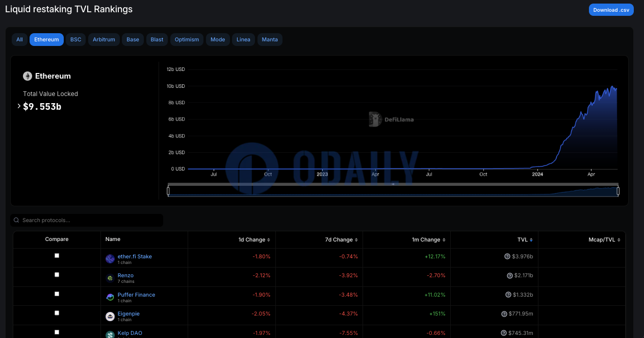This screenshot has width=644, height=338.
Task: Switch to the Blast chain tab
Action: (157, 39)
